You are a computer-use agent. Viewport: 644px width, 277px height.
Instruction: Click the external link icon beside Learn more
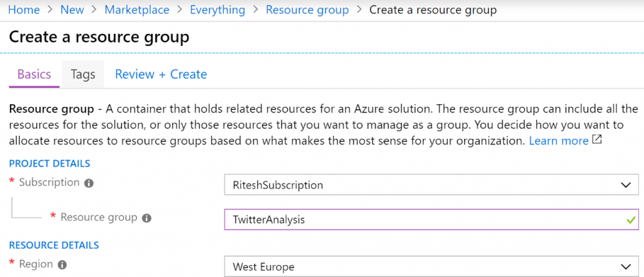(597, 140)
